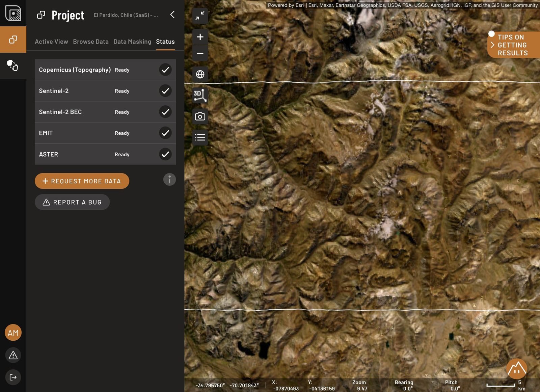Open the project name selector El Perdido
This screenshot has height=392, width=540.
pyautogui.click(x=126, y=15)
